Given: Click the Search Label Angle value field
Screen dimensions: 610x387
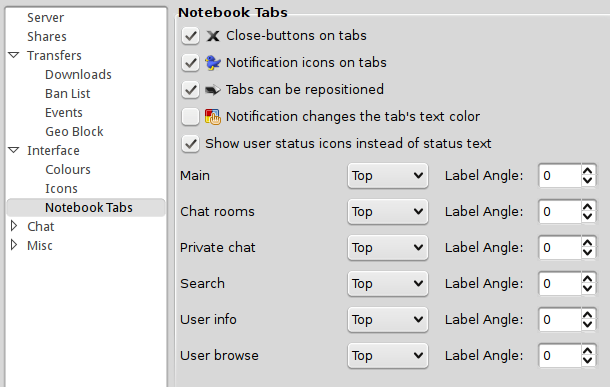Looking at the screenshot, I should (560, 284).
